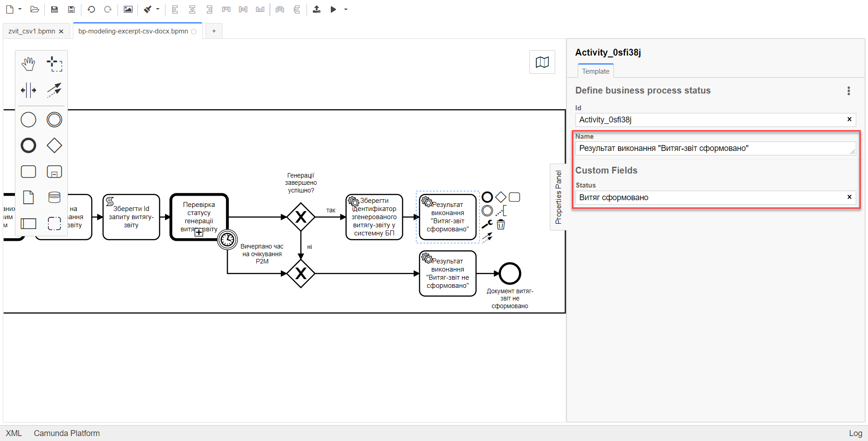The height and width of the screenshot is (441, 868).
Task: Switch to XML view
Action: tap(14, 433)
